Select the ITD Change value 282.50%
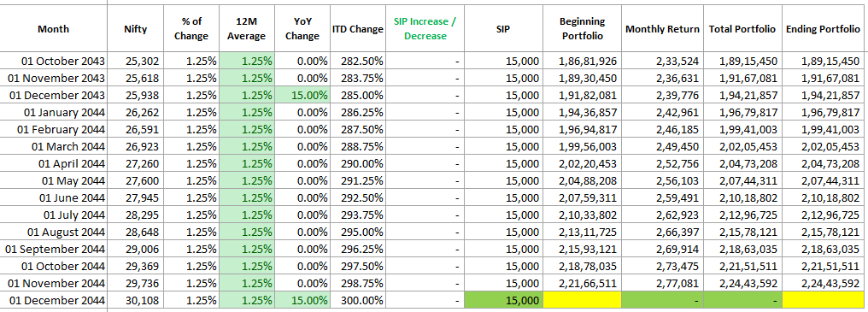This screenshot has width=868, height=312. point(358,61)
